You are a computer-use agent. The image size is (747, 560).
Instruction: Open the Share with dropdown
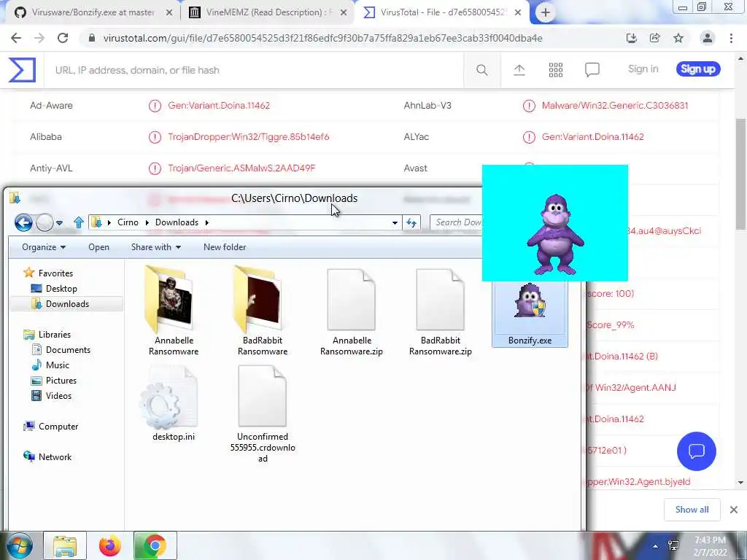click(156, 247)
